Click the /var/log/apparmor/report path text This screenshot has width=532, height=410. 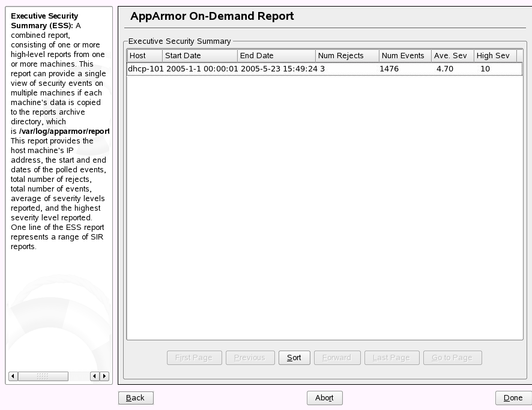pyautogui.click(x=64, y=131)
